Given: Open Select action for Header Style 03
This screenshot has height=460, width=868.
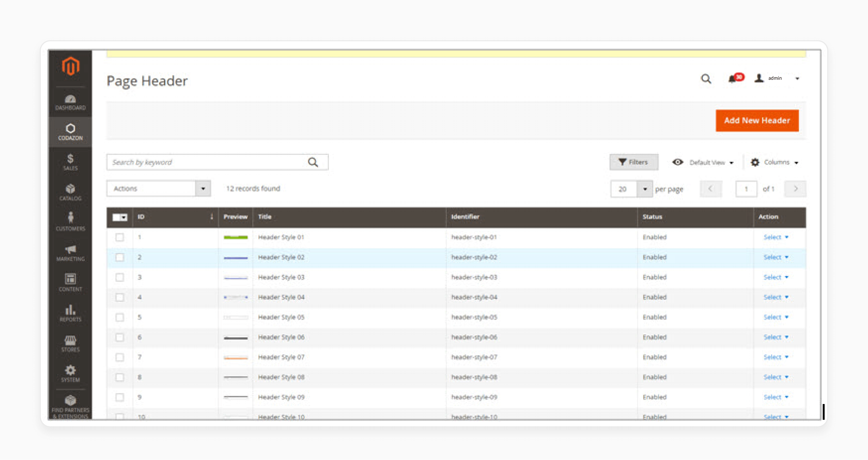Looking at the screenshot, I should (776, 278).
